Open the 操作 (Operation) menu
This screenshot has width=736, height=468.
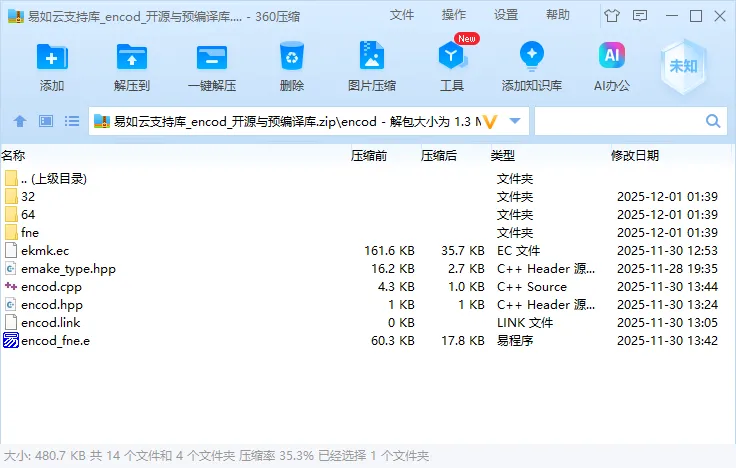pos(454,15)
